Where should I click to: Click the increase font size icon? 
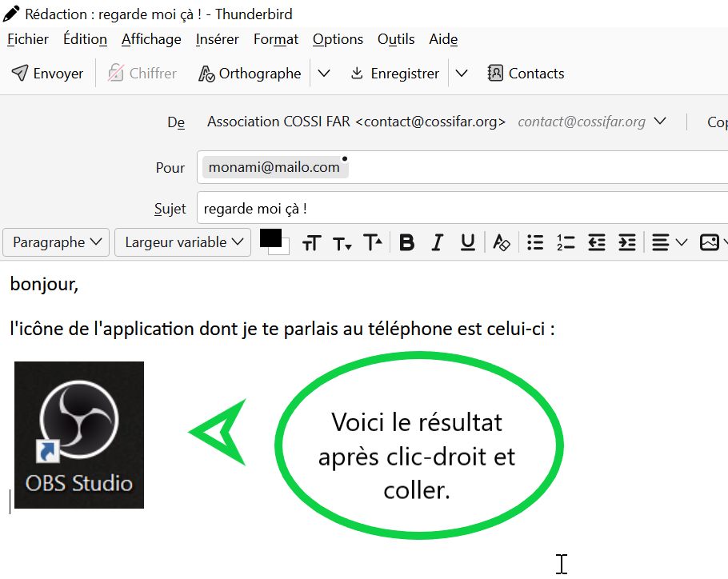pyautogui.click(x=373, y=243)
